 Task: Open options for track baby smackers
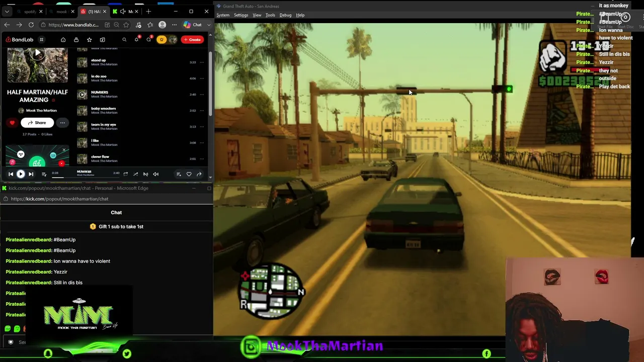(x=202, y=111)
